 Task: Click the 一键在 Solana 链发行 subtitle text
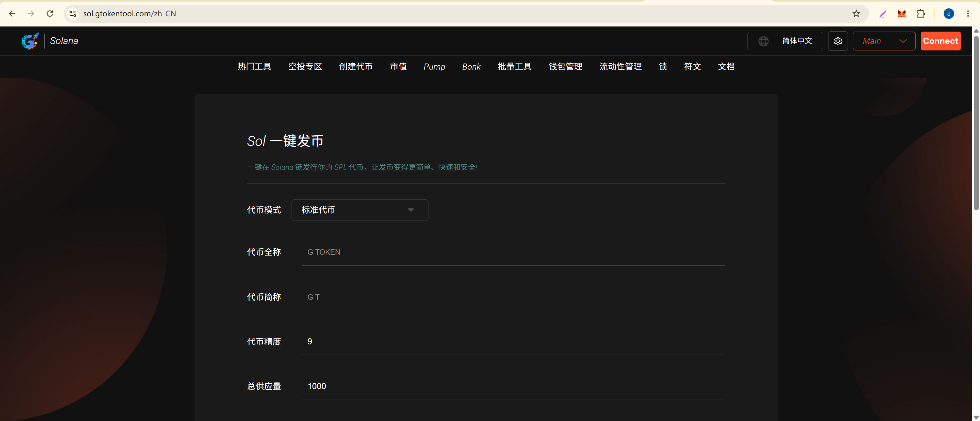(362, 168)
